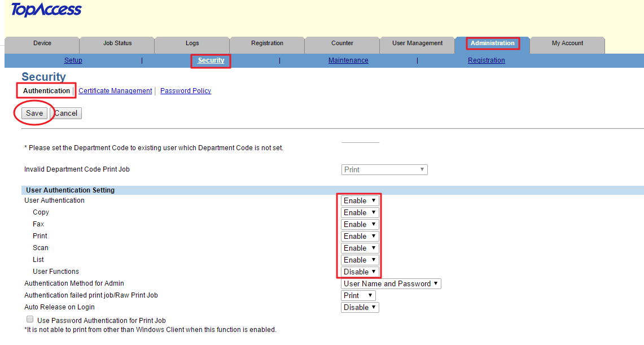Open the Password Policy page

point(185,90)
